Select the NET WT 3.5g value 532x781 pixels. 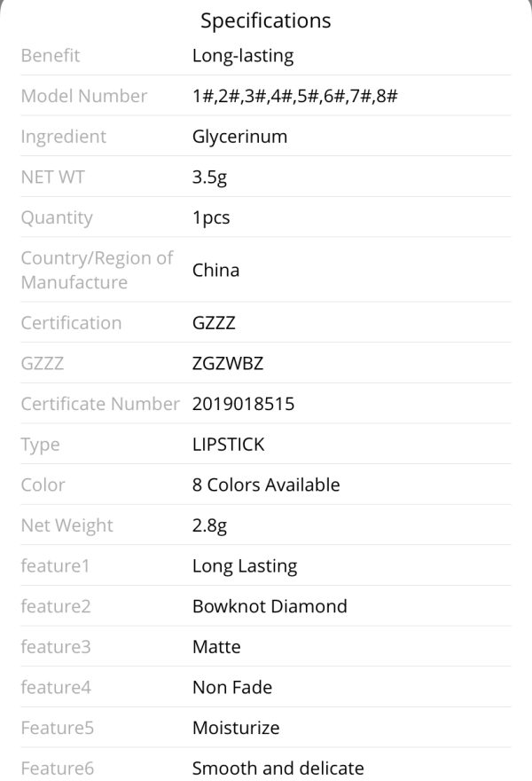(x=209, y=177)
